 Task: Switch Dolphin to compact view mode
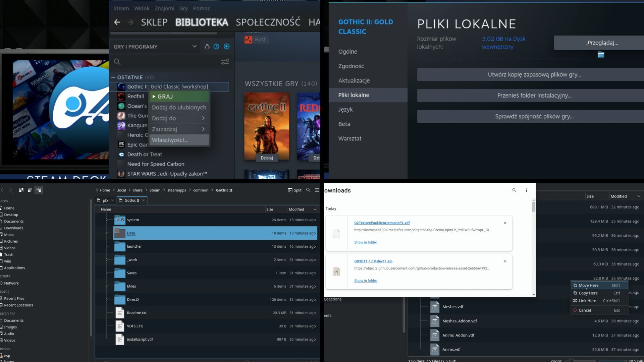coord(30,190)
